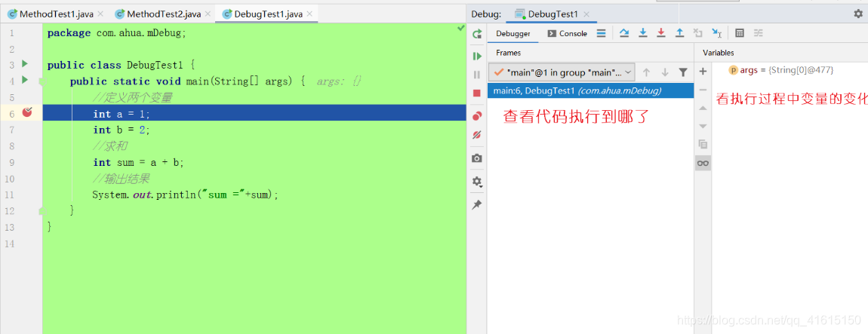Image resolution: width=868 pixels, height=334 pixels.
Task: Open thread selector "main"@1 dropdown
Action: coord(562,72)
